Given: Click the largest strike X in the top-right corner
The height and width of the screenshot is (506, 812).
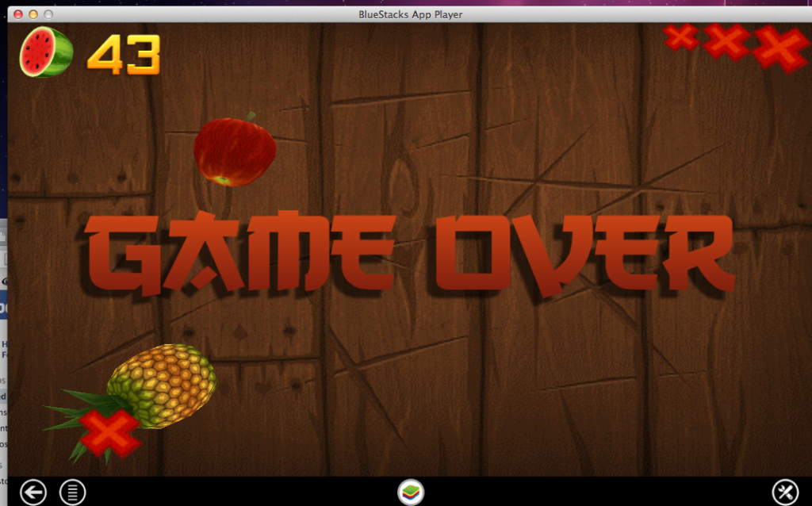Looking at the screenshot, I should point(782,48).
